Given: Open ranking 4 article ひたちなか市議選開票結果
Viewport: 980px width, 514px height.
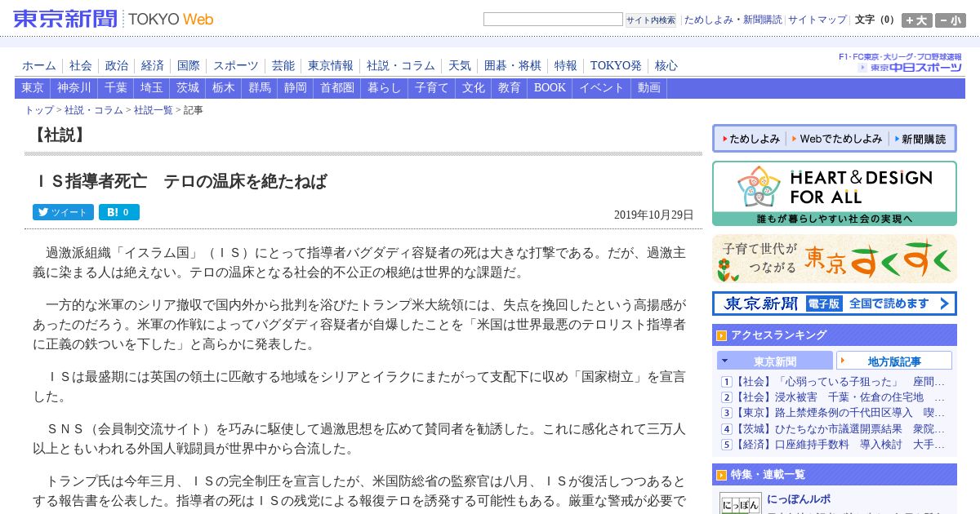Looking at the screenshot, I should pos(840,428).
